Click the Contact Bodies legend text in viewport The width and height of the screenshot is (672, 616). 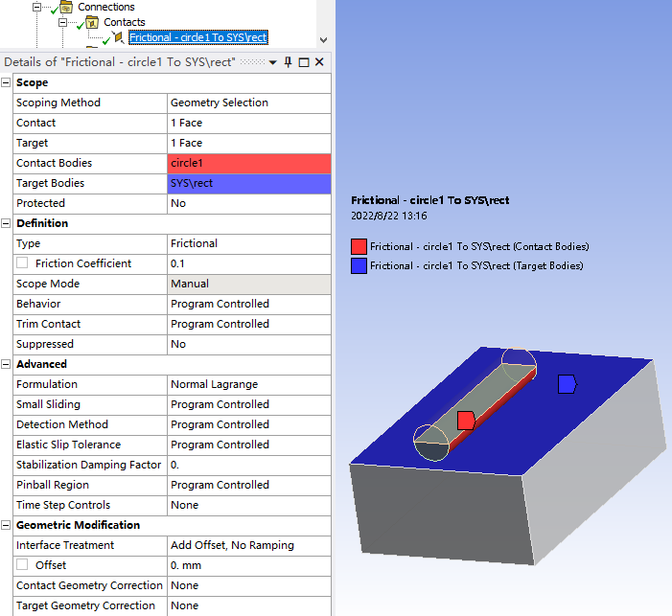(x=479, y=247)
